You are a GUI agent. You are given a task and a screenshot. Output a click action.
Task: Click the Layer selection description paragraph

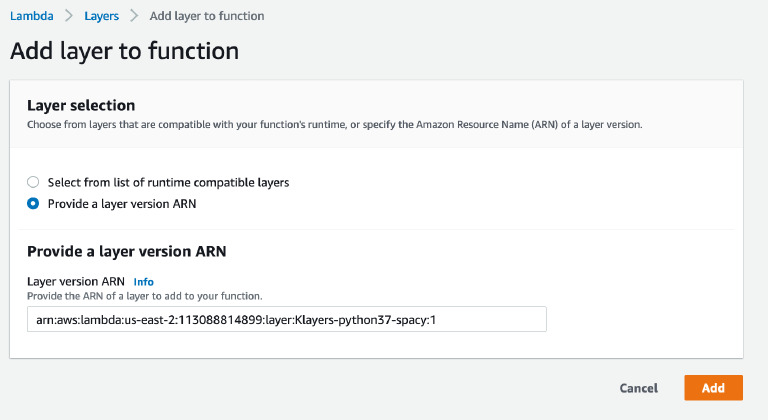pyautogui.click(x=334, y=125)
